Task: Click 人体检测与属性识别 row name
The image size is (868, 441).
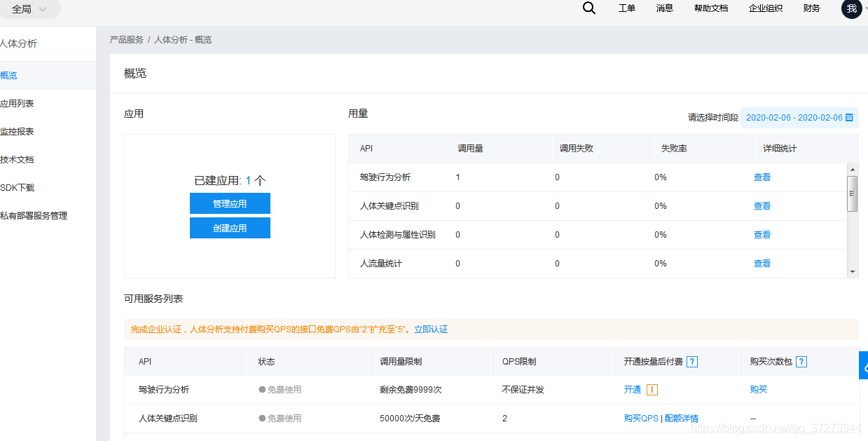Action: [398, 235]
